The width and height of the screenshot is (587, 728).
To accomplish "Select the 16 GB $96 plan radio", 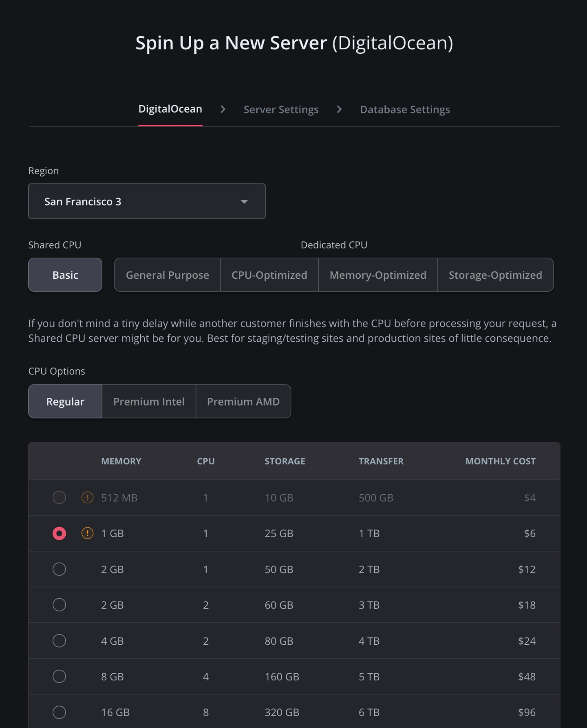I will coord(59,713).
